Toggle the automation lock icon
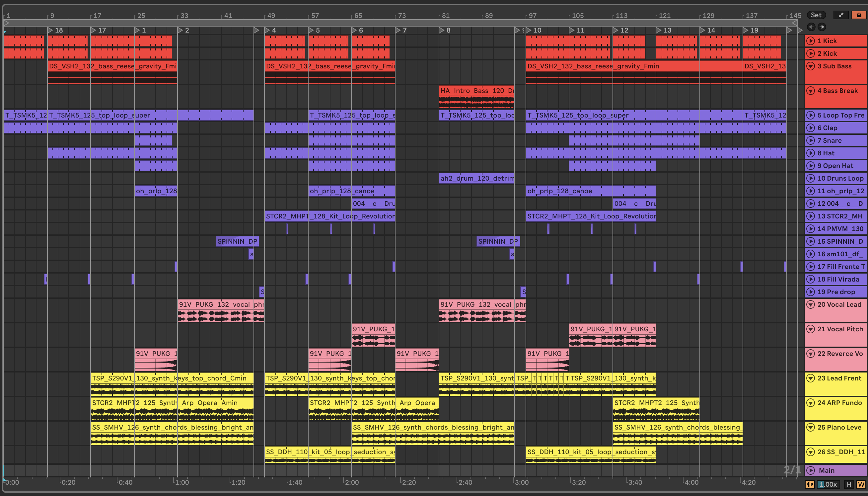 (859, 15)
